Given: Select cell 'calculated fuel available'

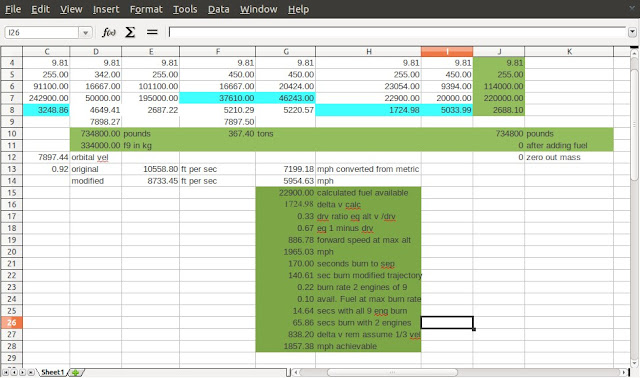Looking at the screenshot, I should (368, 193).
